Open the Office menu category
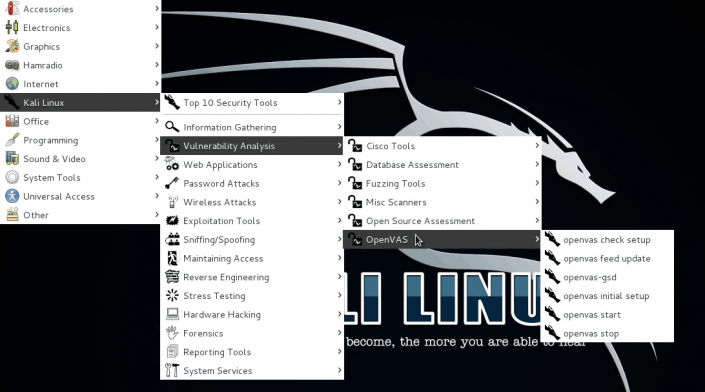The image size is (705, 392). point(80,121)
